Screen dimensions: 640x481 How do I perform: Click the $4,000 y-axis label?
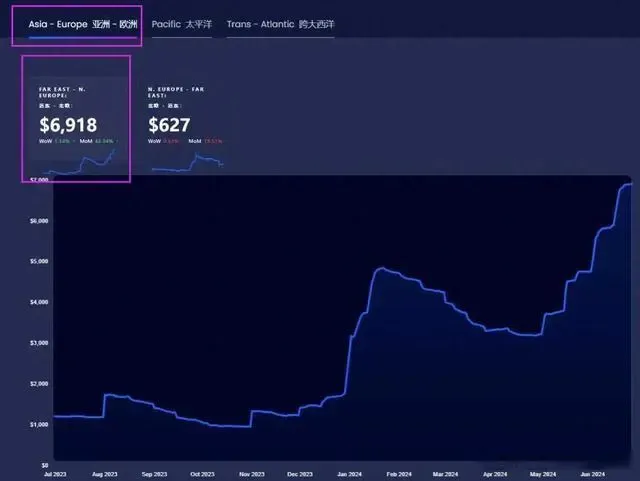click(39, 302)
